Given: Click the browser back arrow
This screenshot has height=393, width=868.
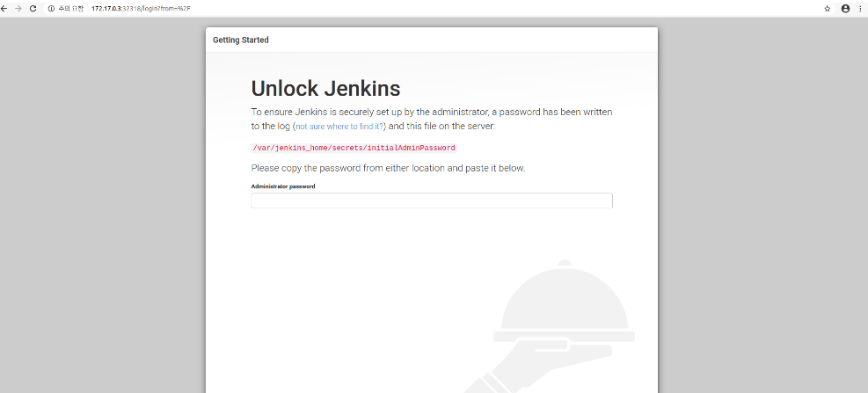Looking at the screenshot, I should 4,8.
